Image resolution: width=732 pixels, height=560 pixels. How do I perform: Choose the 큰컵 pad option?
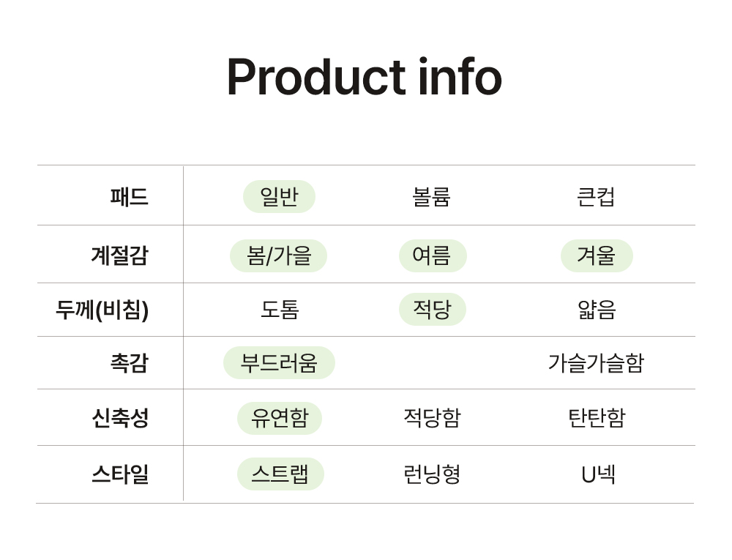pos(596,197)
